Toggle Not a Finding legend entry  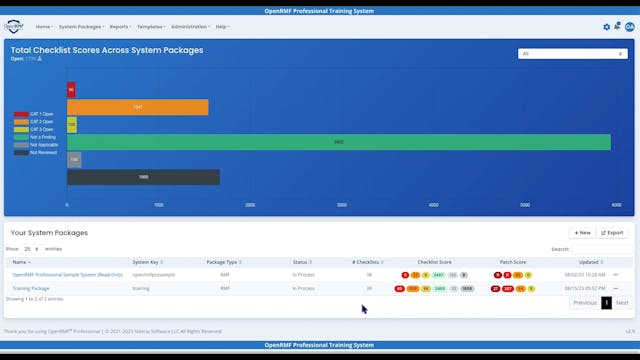pos(35,138)
